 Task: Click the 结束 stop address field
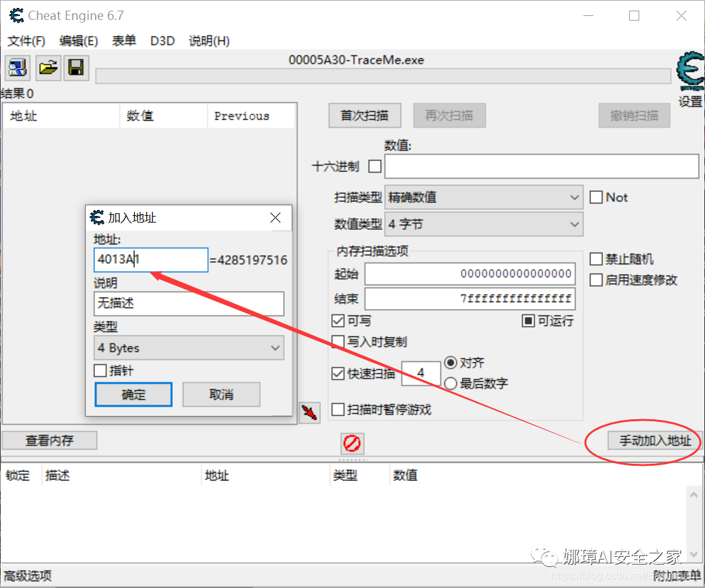tap(470, 298)
